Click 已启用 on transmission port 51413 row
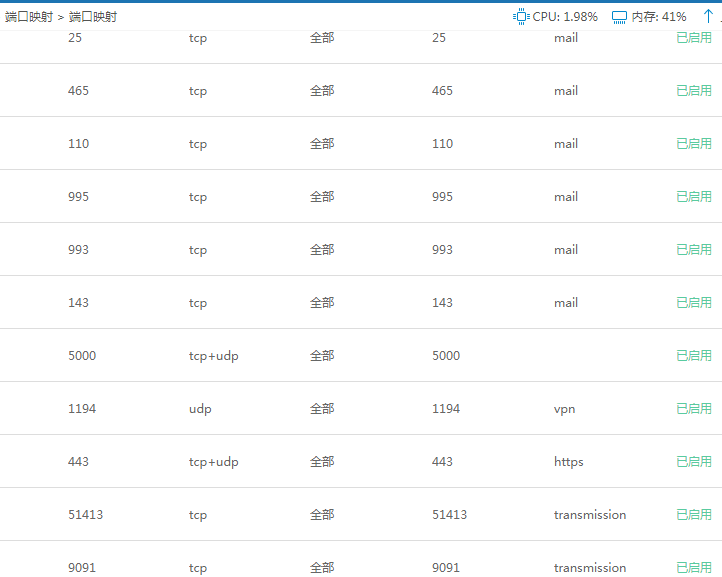 pyautogui.click(x=694, y=515)
